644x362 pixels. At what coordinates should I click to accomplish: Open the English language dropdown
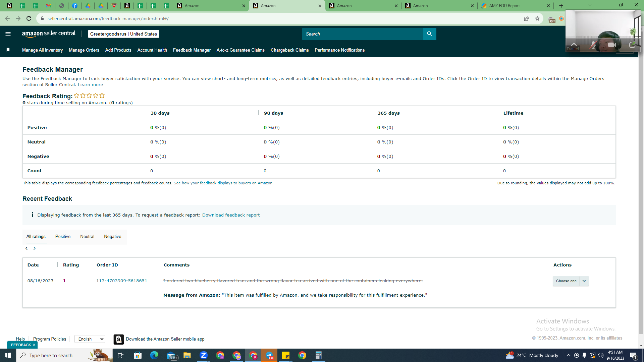(x=90, y=339)
